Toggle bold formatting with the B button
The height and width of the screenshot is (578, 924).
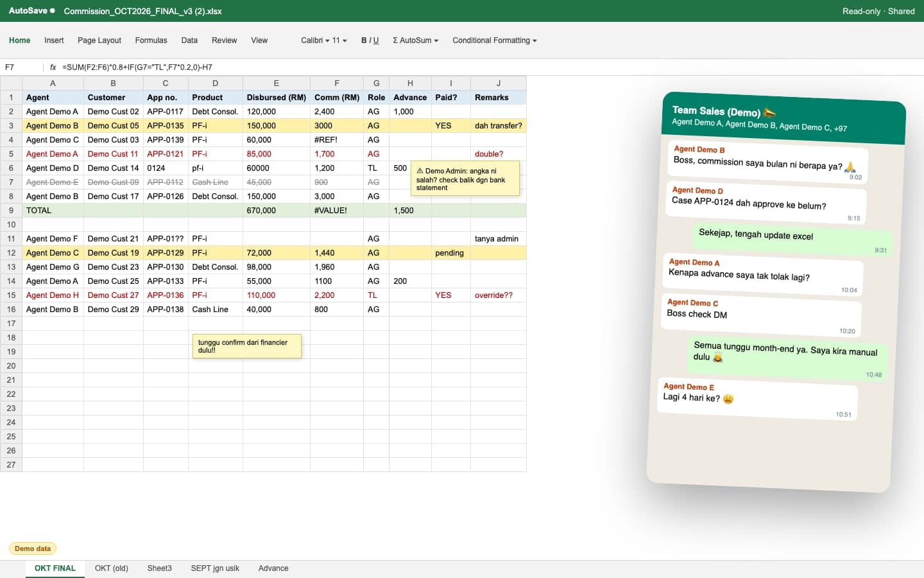(364, 40)
